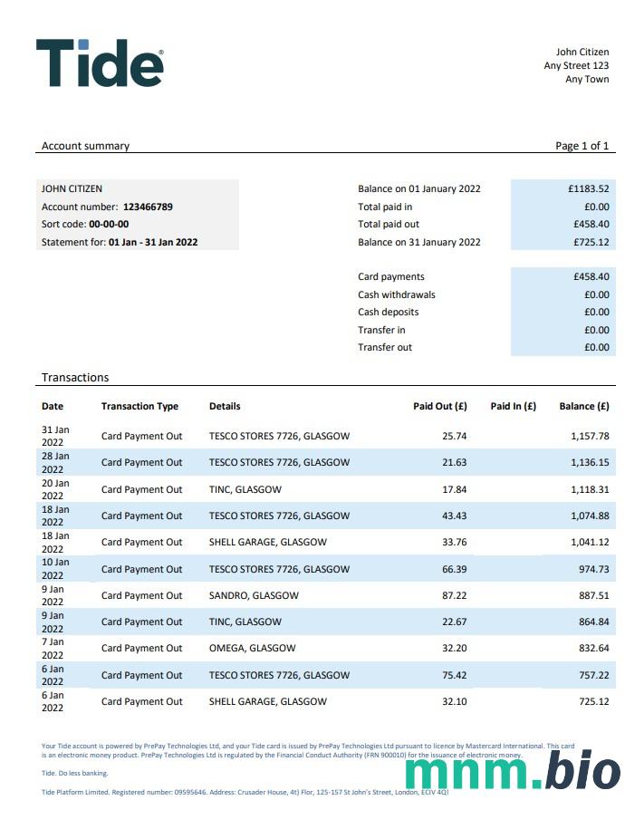Select the Total paid out label

pos(389,224)
